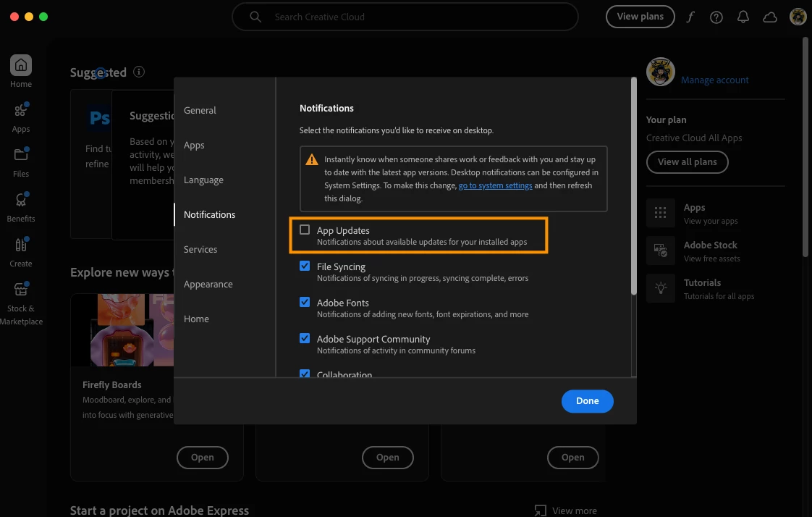Select Language preferences tab
This screenshot has height=517, width=812.
pyautogui.click(x=203, y=180)
